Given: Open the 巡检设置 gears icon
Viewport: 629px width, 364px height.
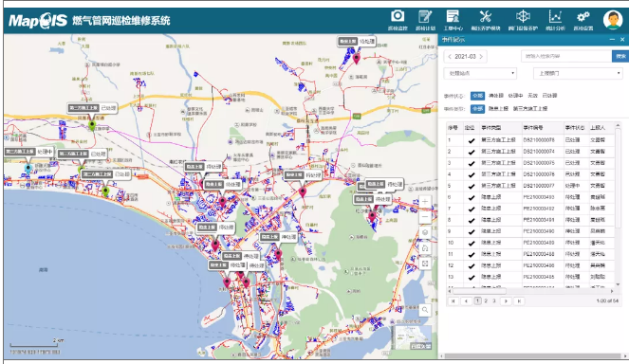Looking at the screenshot, I should pyautogui.click(x=583, y=16).
